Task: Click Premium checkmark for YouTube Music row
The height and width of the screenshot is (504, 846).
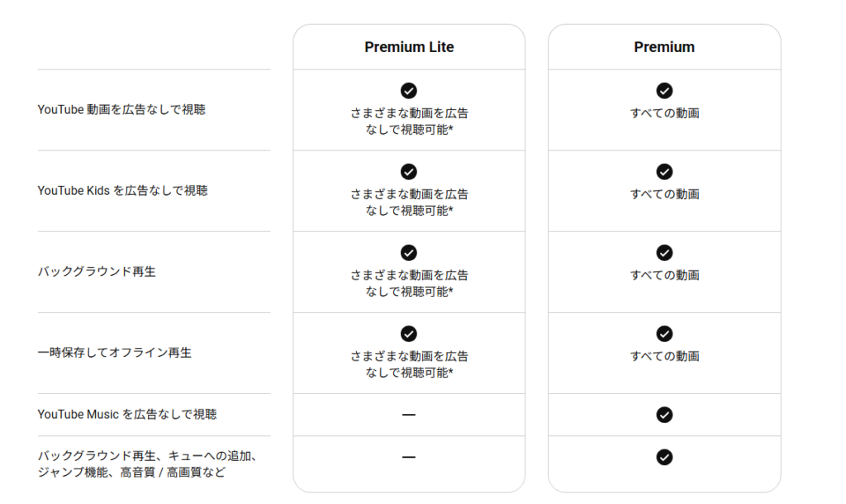Action: click(664, 415)
